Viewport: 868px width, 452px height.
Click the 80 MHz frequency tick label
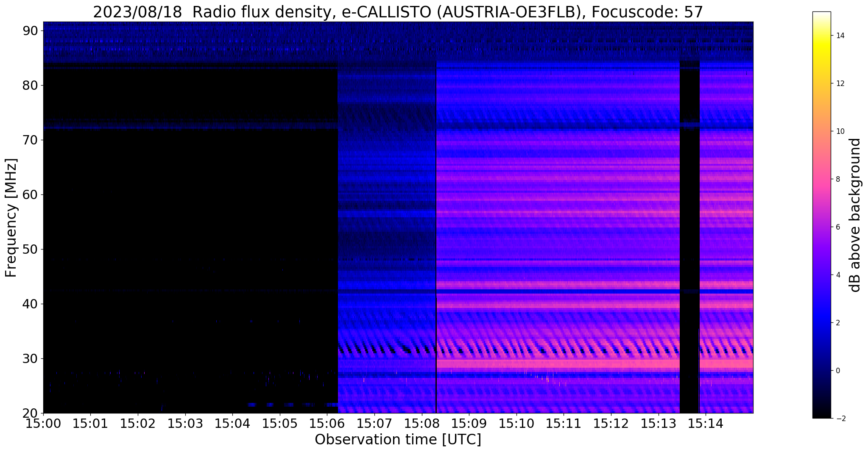tap(30, 85)
